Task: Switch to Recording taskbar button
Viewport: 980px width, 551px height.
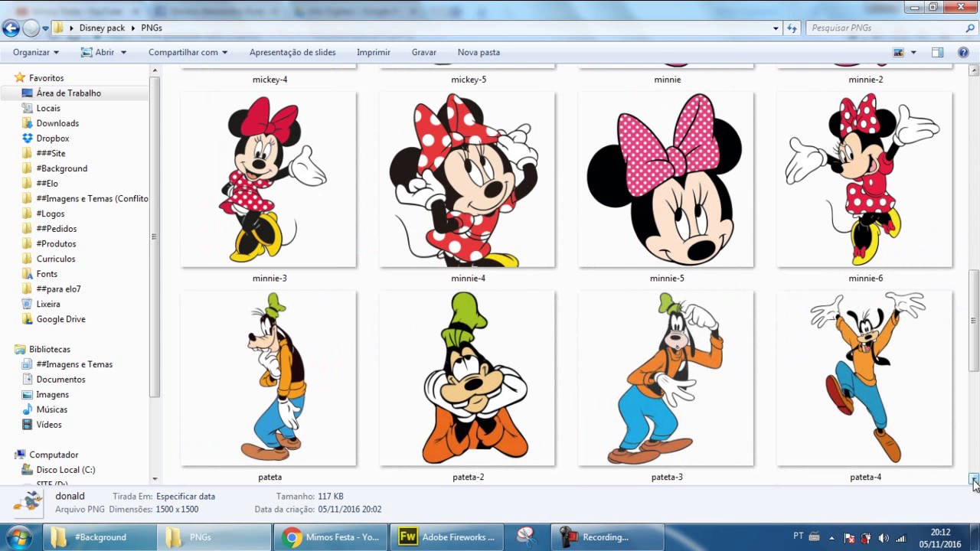Action: [x=608, y=537]
